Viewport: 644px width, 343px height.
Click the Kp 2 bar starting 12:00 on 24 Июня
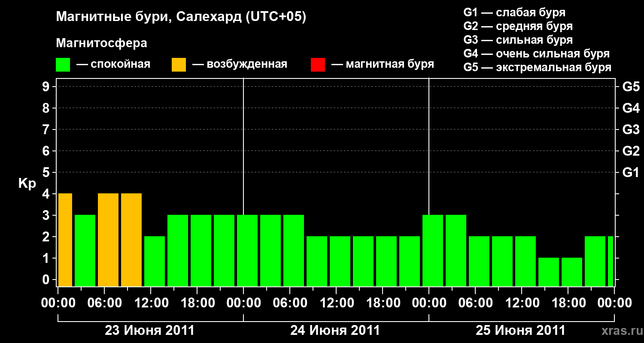pos(340,261)
